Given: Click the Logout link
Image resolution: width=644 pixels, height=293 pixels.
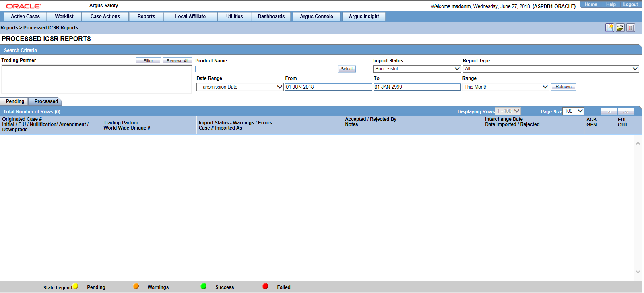Looking at the screenshot, I should tap(630, 4).
